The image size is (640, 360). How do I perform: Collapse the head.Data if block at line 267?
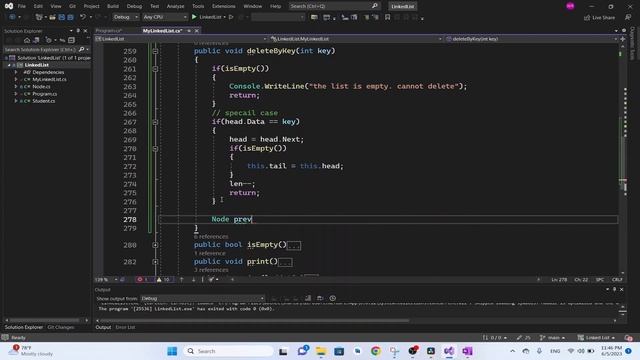(x=155, y=122)
